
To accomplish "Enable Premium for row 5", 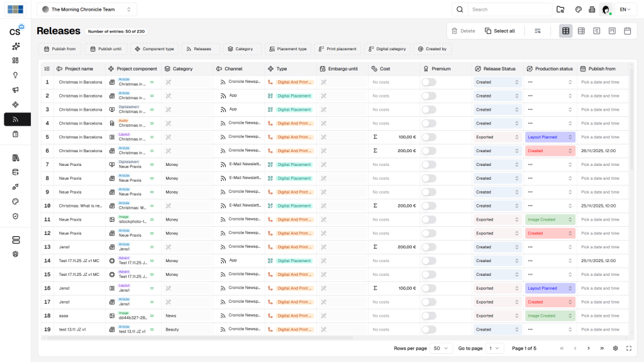I will (x=428, y=137).
